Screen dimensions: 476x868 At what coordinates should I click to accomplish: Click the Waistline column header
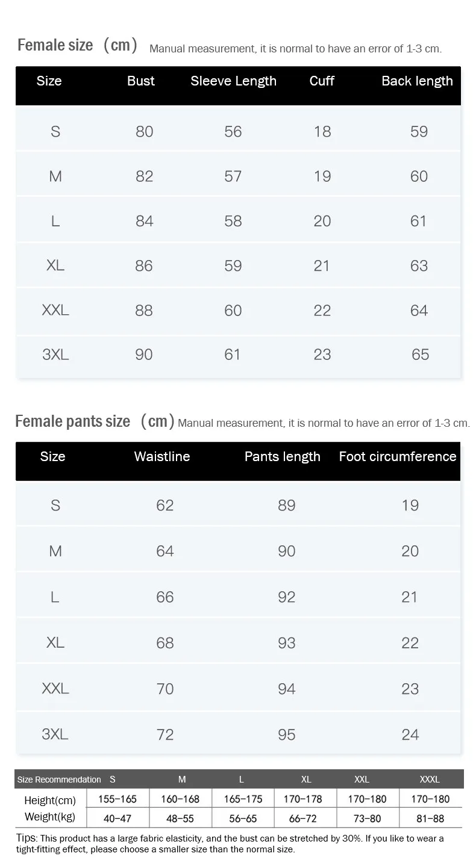(162, 456)
